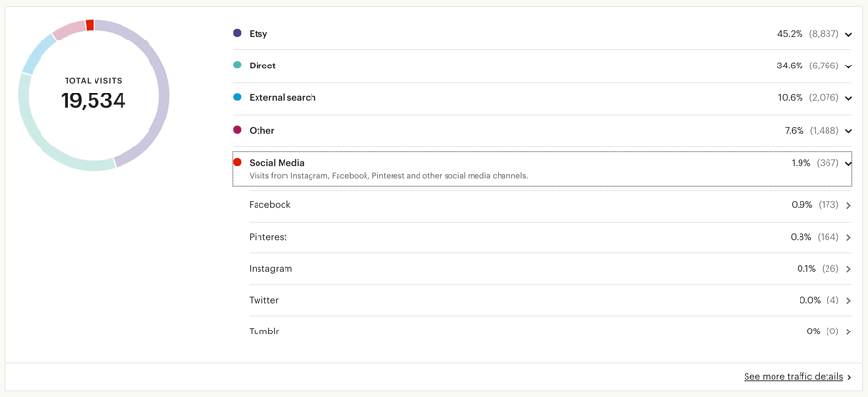Click the blue External search dot
Screen dimensions: 868x397
pyautogui.click(x=237, y=97)
